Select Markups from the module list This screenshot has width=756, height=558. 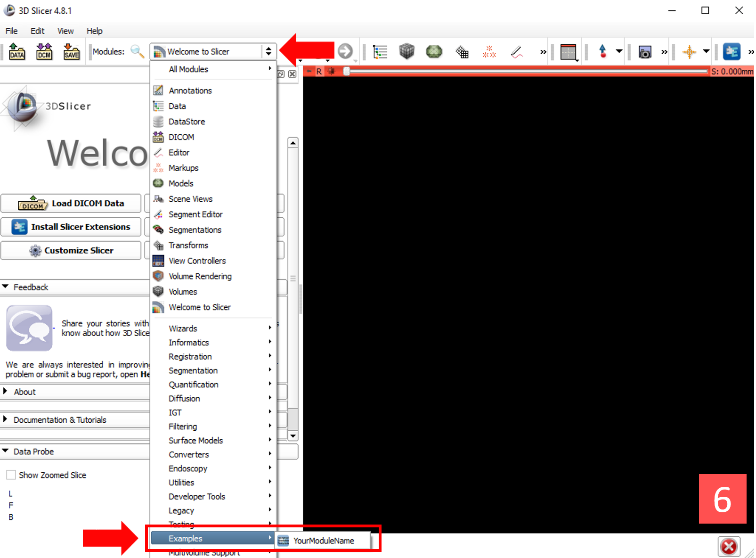[213, 168]
